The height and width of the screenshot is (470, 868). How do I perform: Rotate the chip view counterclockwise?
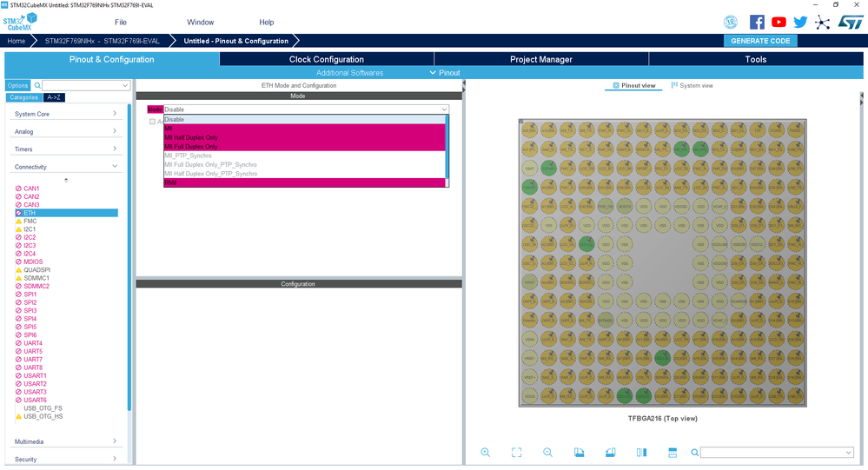[610, 453]
